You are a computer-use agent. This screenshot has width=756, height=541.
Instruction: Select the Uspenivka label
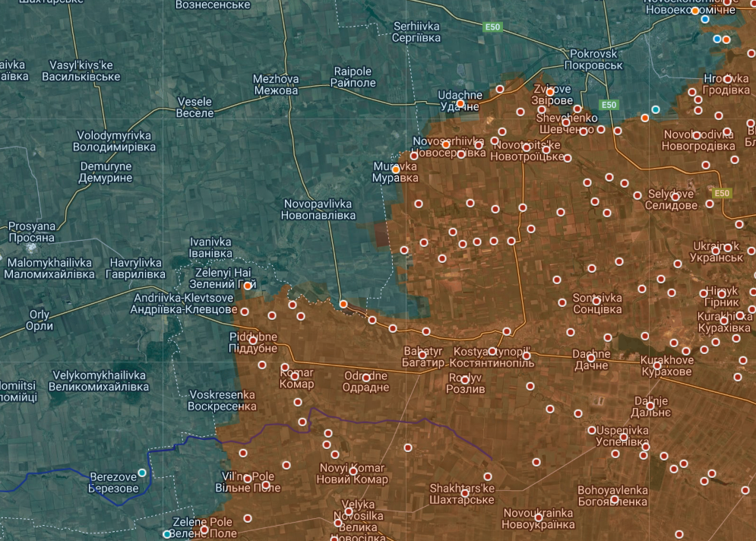622,436
